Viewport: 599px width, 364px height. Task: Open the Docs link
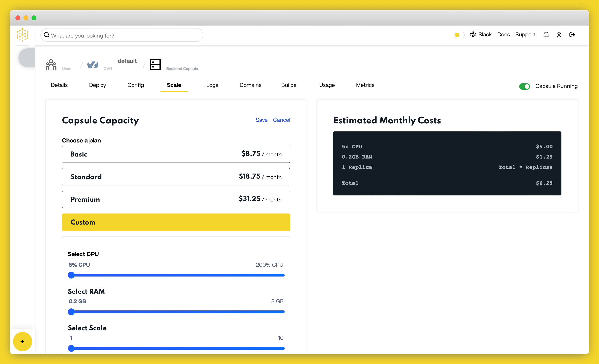(503, 35)
